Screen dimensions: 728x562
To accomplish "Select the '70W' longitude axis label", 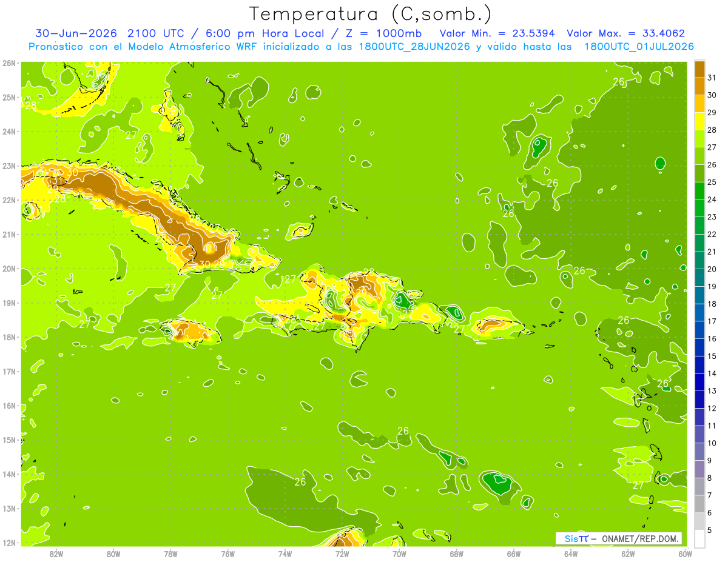I will [x=399, y=554].
